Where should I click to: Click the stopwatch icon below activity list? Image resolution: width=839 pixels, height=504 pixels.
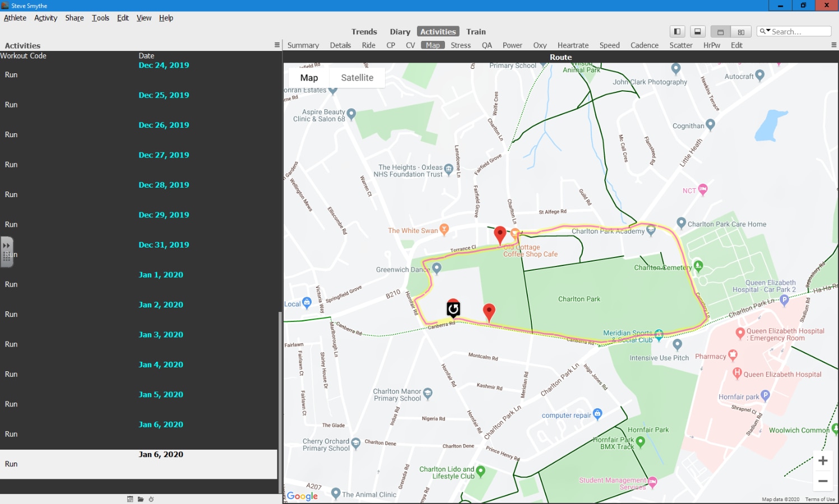point(151,499)
